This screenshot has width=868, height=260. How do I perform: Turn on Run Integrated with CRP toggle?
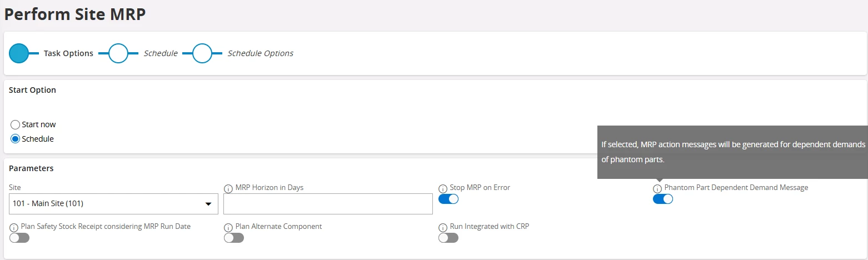448,238
